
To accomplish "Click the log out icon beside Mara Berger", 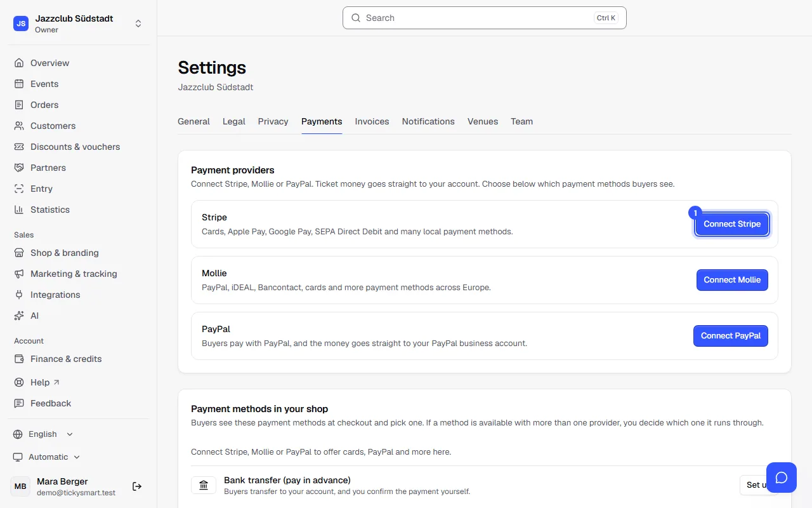I will (x=137, y=486).
